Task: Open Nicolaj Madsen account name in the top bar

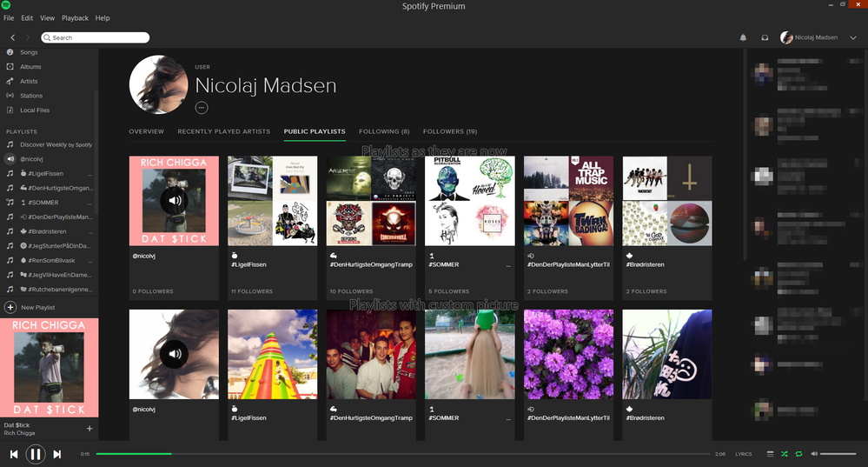Action: coord(816,37)
